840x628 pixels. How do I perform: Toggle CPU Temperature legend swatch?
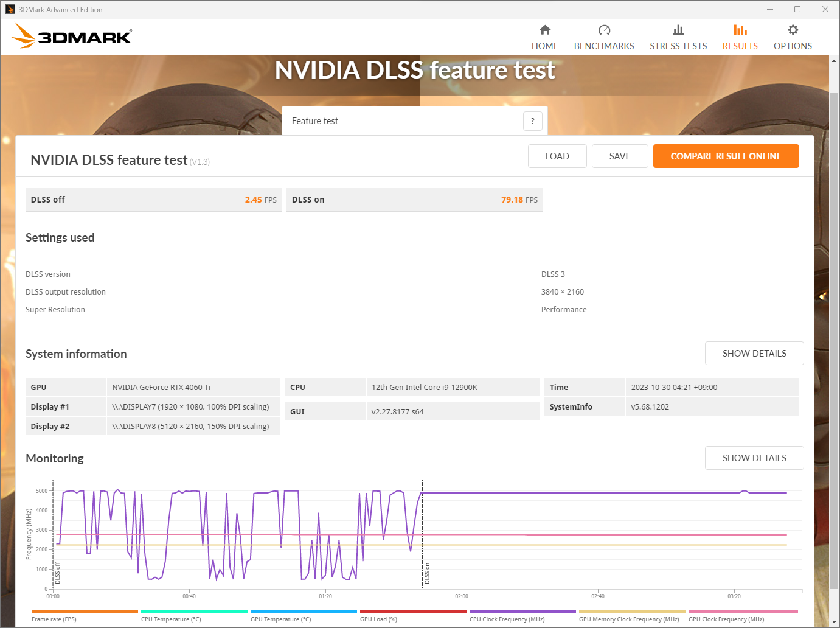[x=194, y=611]
